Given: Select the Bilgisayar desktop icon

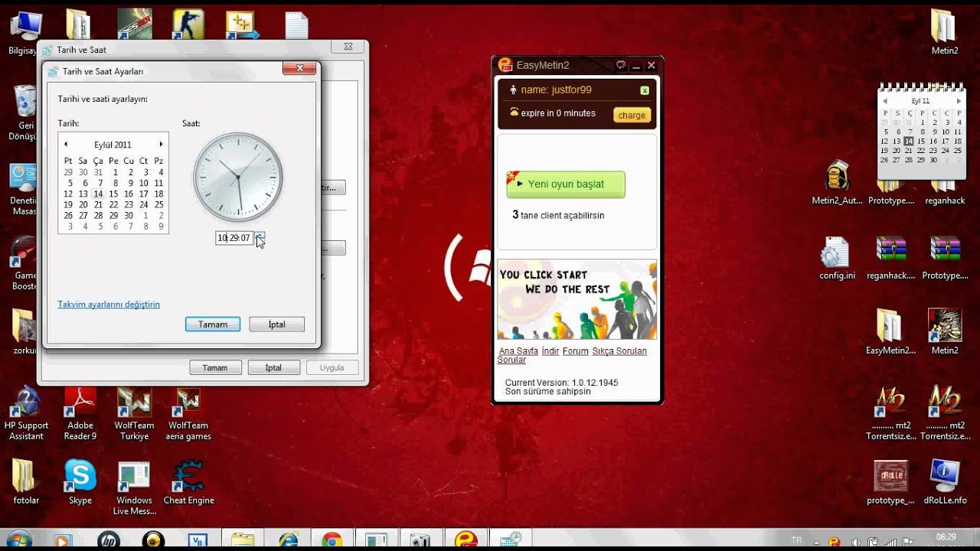Looking at the screenshot, I should (24, 31).
